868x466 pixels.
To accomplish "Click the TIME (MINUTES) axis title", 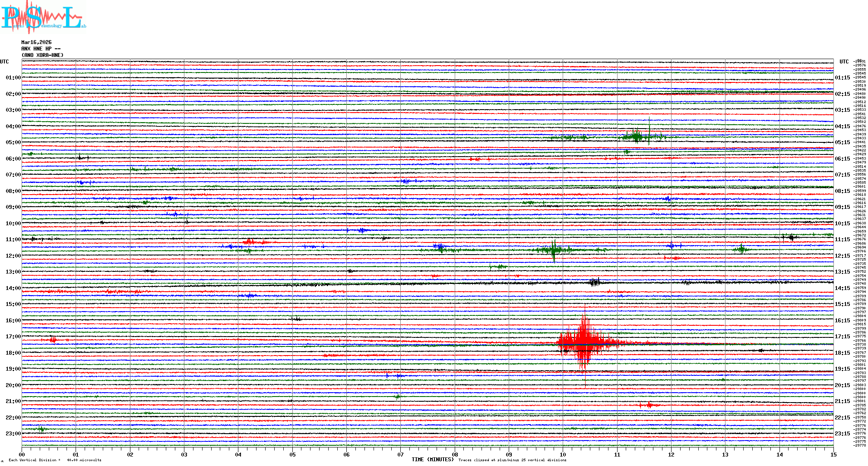I will [x=433, y=460].
